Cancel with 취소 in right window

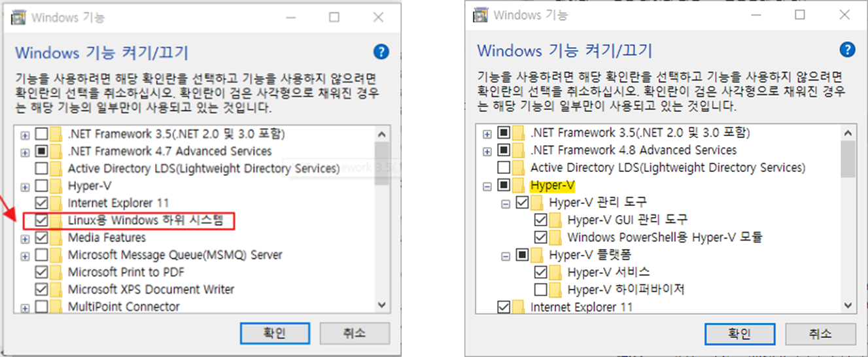point(820,333)
